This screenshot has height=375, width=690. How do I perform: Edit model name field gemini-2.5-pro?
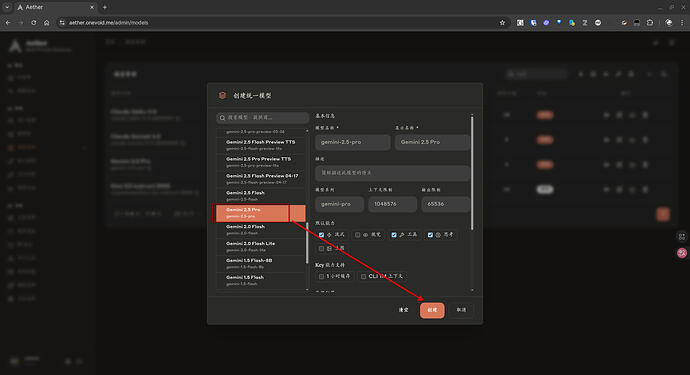(352, 142)
